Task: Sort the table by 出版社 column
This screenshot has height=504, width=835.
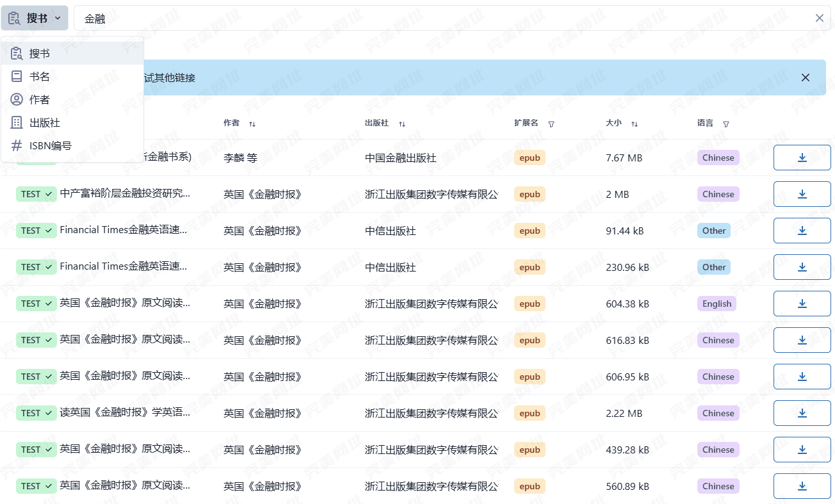Action: point(402,124)
